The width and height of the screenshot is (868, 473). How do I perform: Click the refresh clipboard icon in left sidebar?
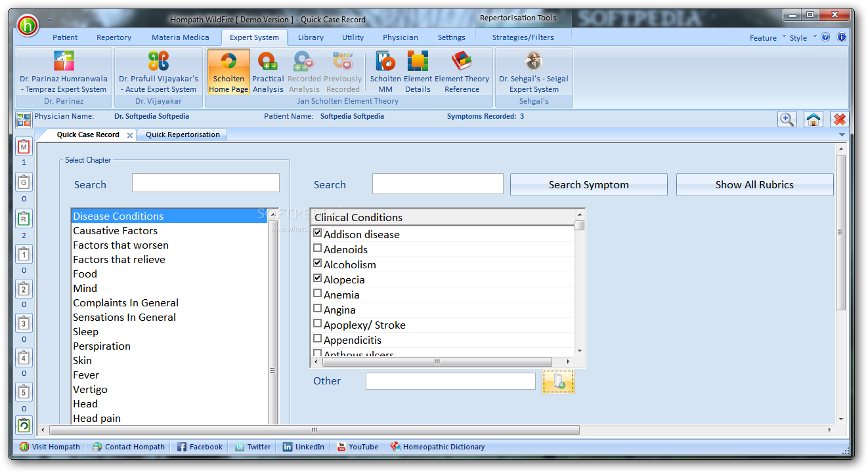(24, 425)
